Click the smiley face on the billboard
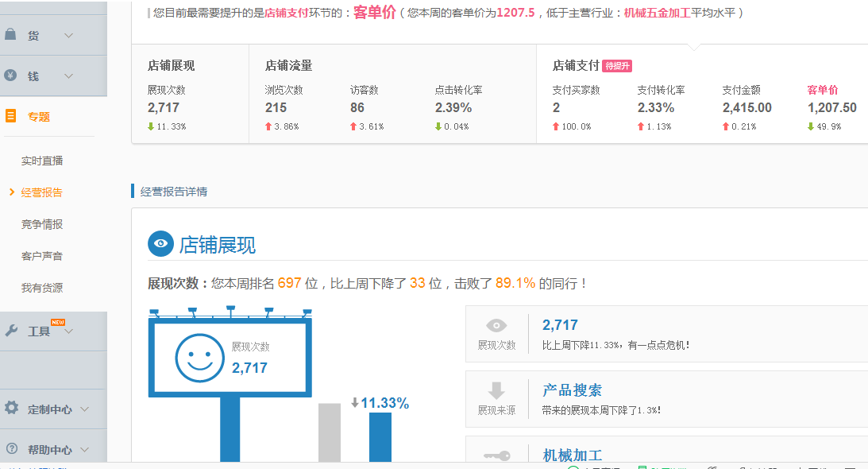868x469 pixels. [x=199, y=358]
